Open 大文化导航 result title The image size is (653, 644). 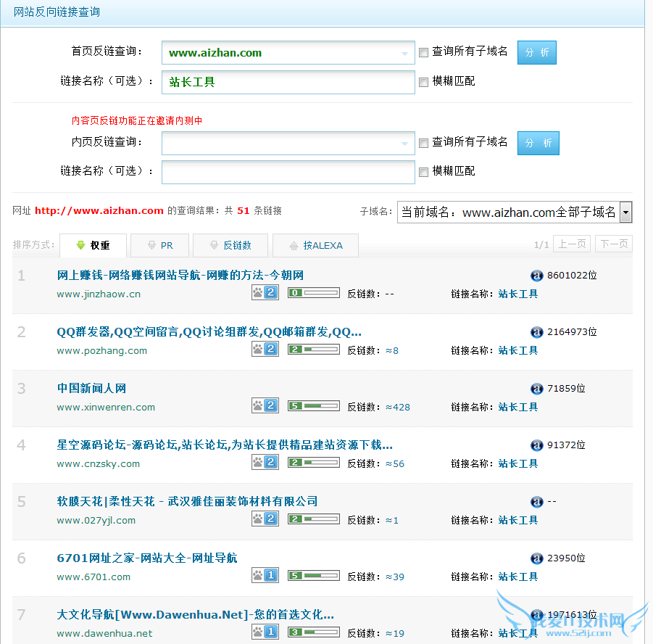[x=195, y=615]
